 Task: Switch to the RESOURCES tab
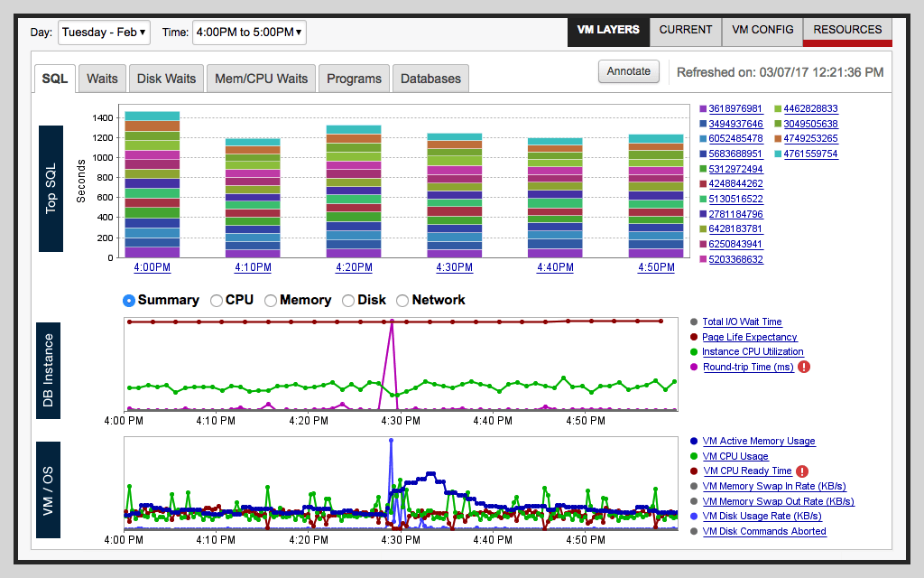(x=846, y=28)
